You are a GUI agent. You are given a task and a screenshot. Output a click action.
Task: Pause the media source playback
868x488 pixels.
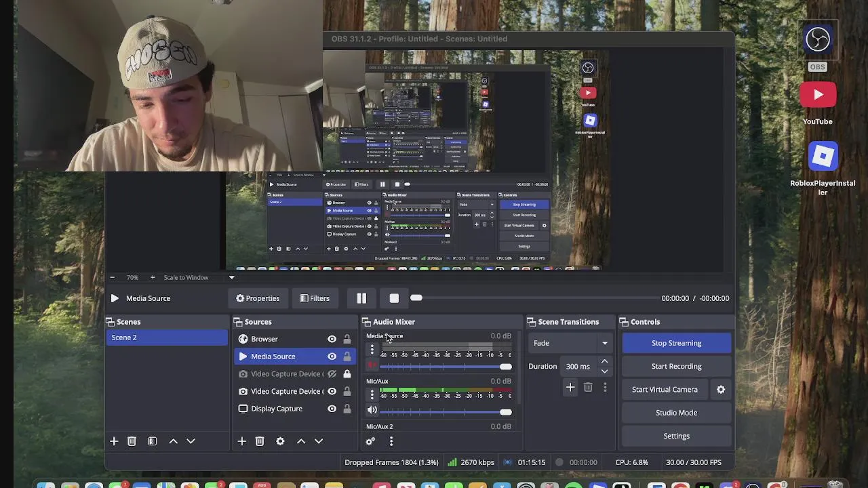361,298
